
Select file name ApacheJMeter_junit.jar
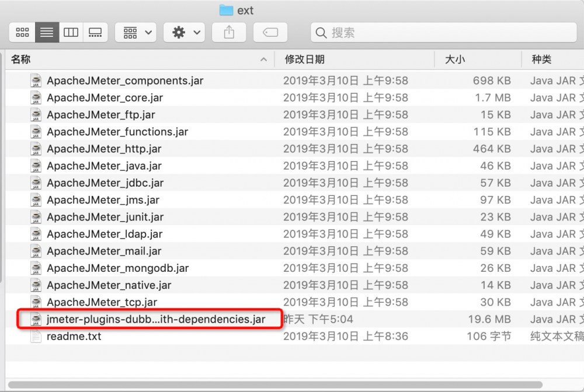(x=105, y=217)
